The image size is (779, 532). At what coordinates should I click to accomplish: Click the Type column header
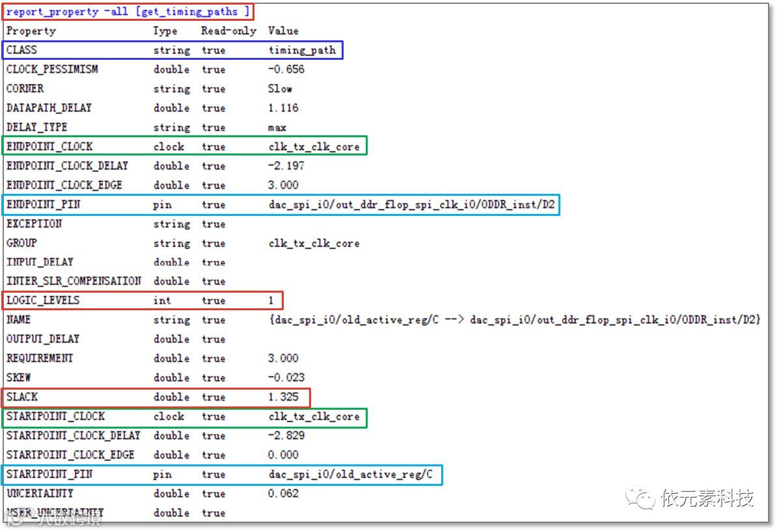165,31
